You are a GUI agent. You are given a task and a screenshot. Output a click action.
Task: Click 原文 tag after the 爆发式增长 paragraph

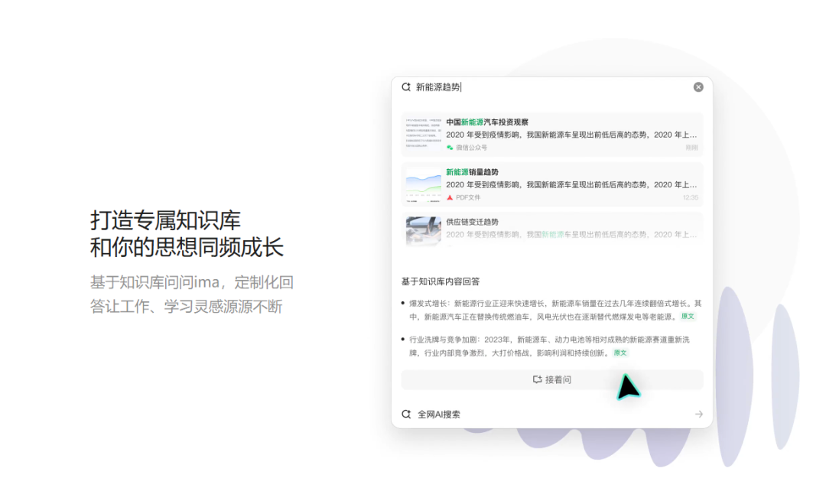pos(688,317)
